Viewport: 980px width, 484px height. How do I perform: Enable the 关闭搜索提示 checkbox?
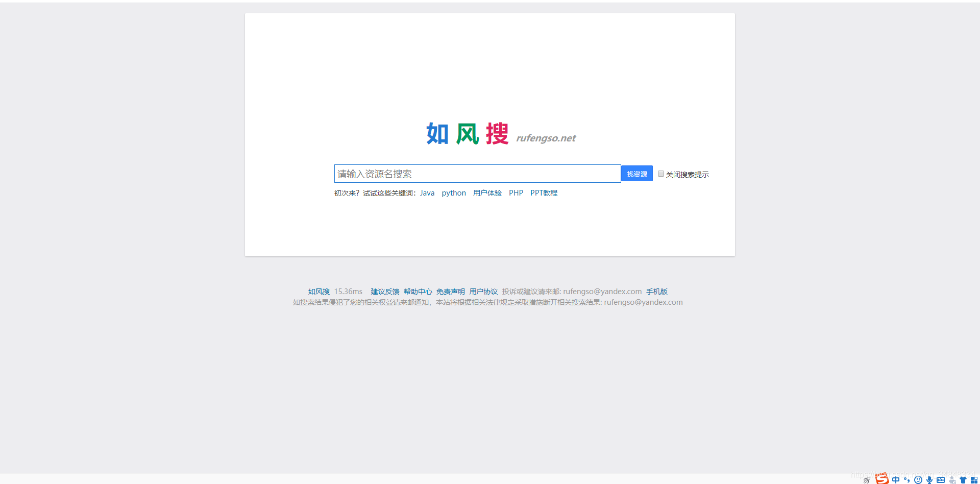point(660,174)
